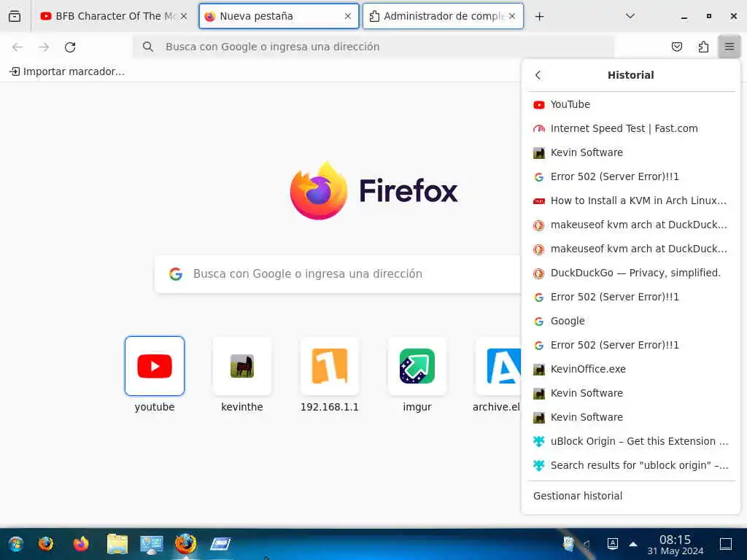The image size is (747, 560).
Task: Open uBlock Origin Get this Extension entry
Action: point(631,441)
